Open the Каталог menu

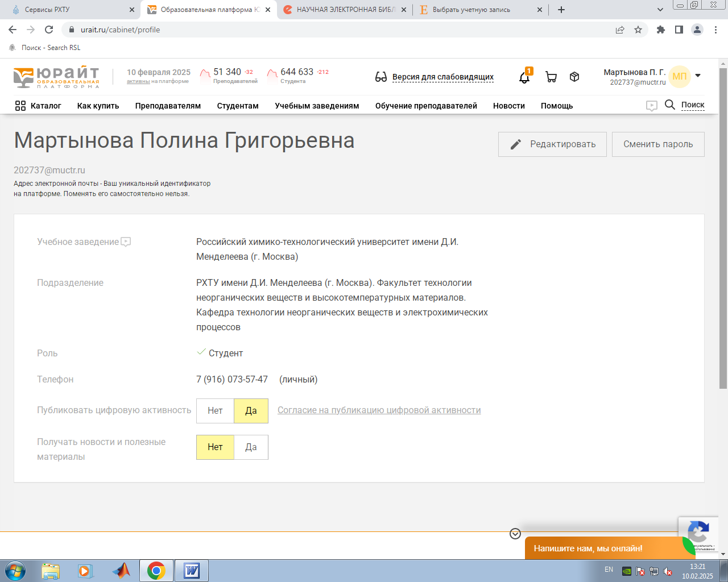click(x=38, y=106)
